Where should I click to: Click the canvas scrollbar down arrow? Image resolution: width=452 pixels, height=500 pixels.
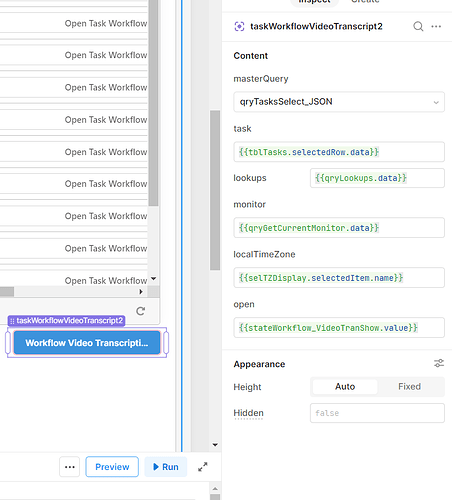tap(215, 445)
